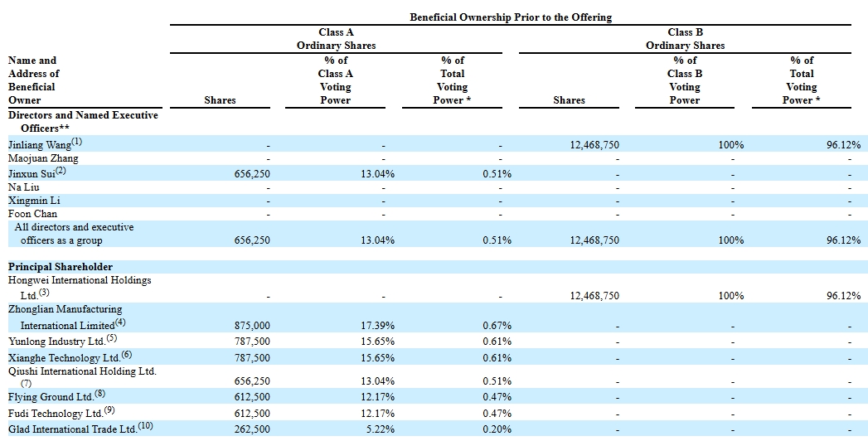This screenshot has width=868, height=441.
Task: Select the Class B Ordinary Shares column header
Action: (x=685, y=39)
